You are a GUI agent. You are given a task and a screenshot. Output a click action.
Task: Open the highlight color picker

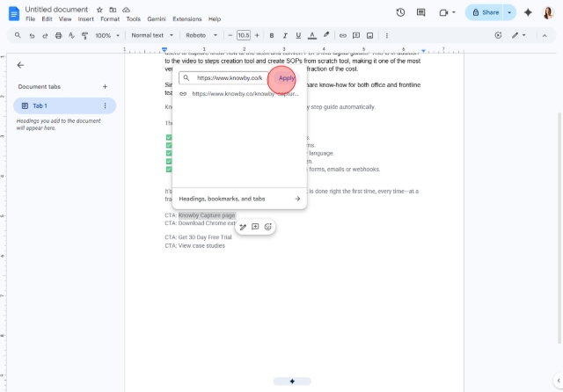click(x=326, y=35)
